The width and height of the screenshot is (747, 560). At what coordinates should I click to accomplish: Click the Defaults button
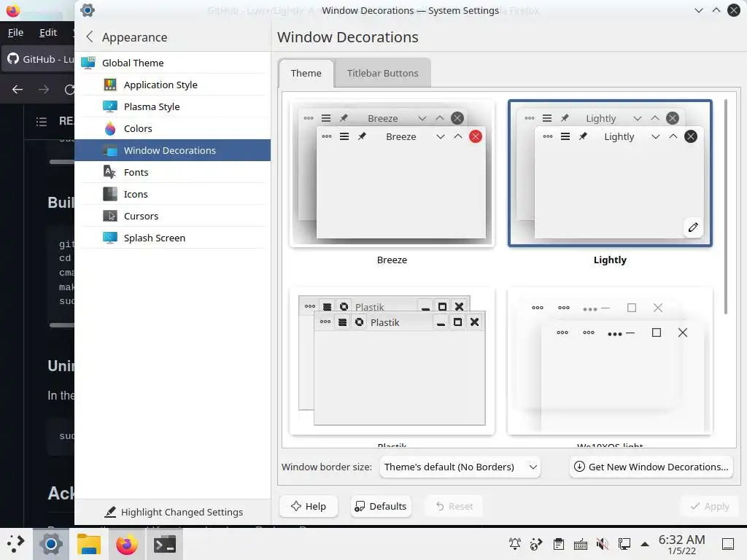click(x=381, y=506)
